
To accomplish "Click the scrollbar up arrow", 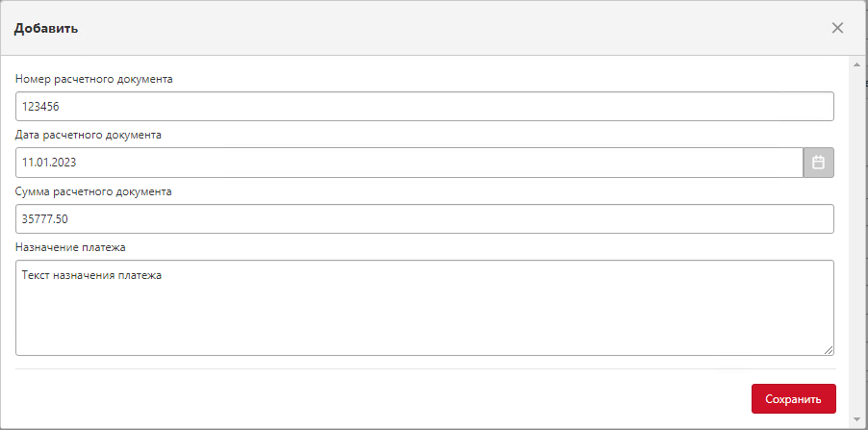I will [x=856, y=64].
